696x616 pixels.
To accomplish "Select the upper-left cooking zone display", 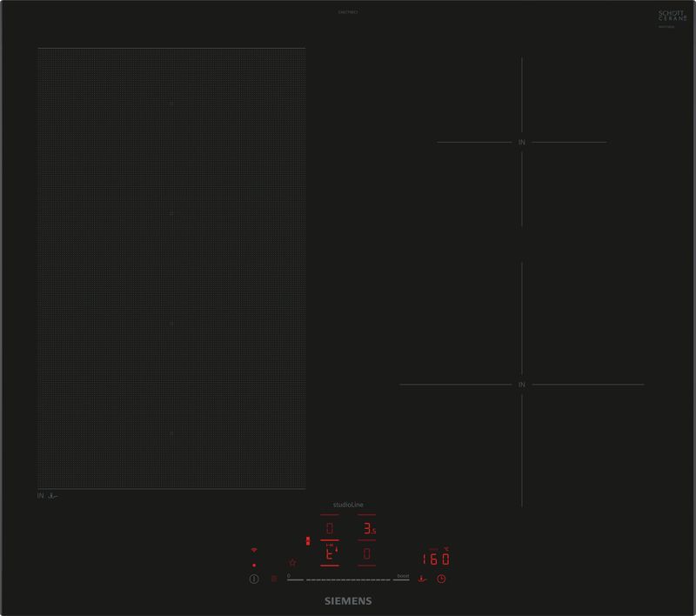I will [x=329, y=529].
